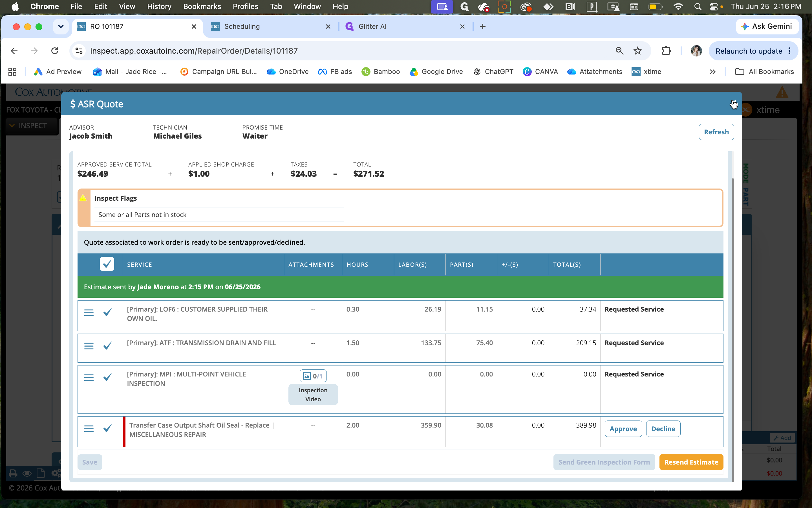
Task: Click the Resend Estimate button
Action: click(x=691, y=462)
